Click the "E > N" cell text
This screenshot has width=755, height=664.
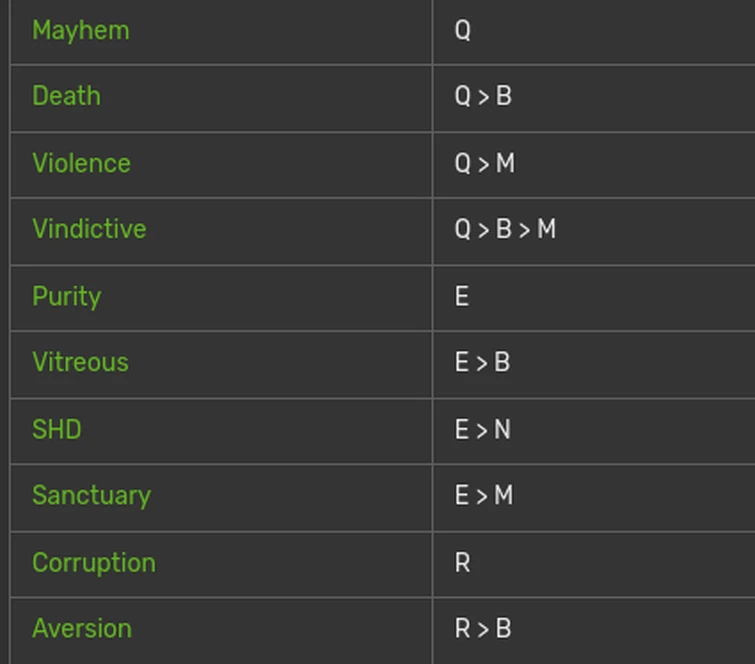tap(483, 429)
